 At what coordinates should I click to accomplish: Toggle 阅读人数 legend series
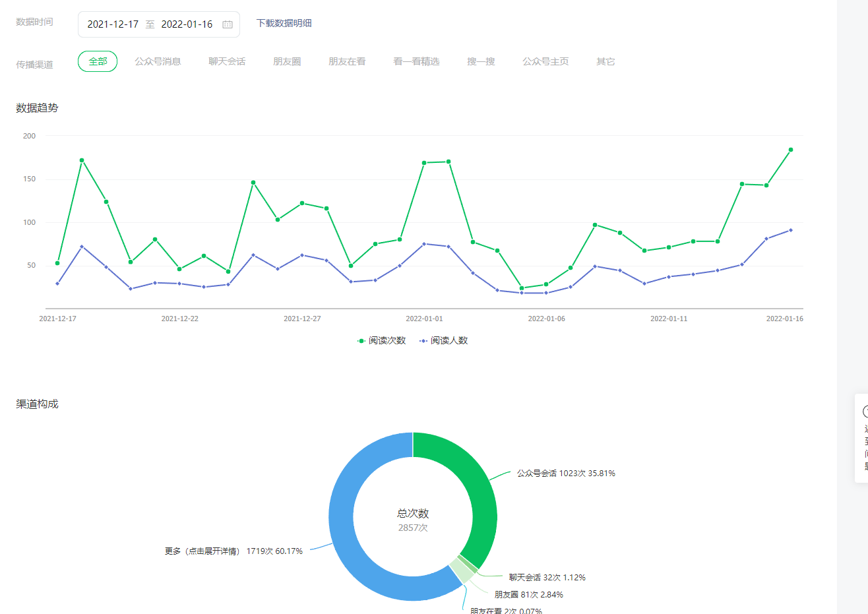pos(444,340)
